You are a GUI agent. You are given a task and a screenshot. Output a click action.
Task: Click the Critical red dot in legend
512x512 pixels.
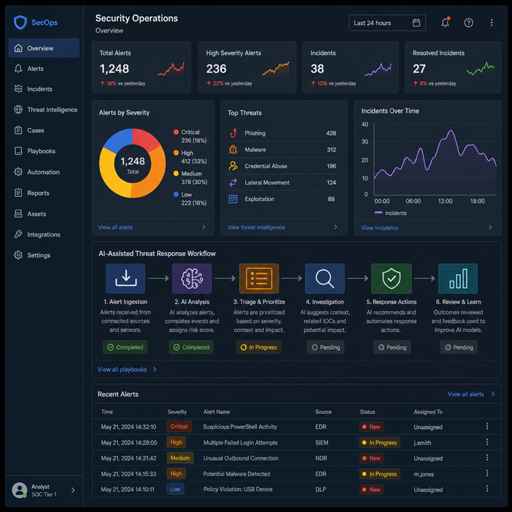pyautogui.click(x=176, y=132)
